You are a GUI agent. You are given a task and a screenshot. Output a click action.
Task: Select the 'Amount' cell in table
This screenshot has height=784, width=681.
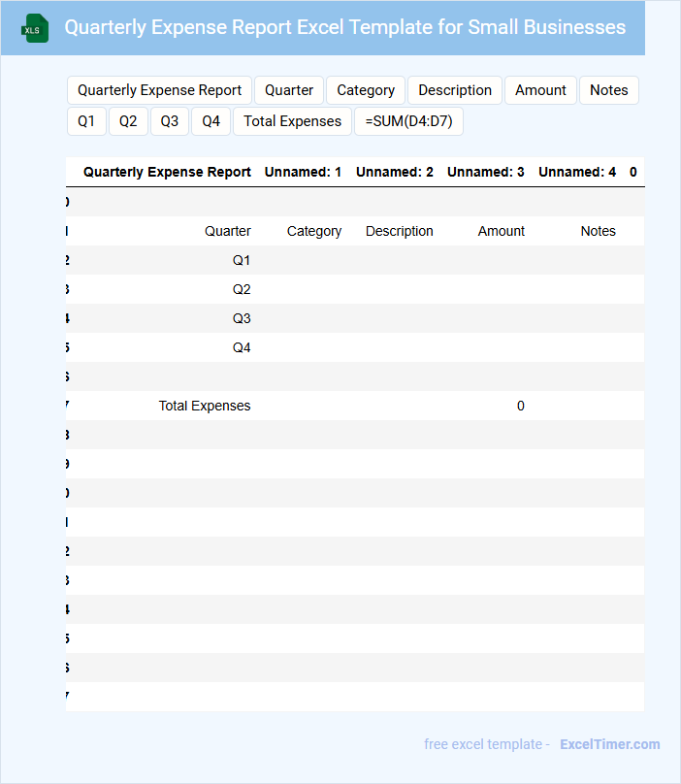[501, 231]
